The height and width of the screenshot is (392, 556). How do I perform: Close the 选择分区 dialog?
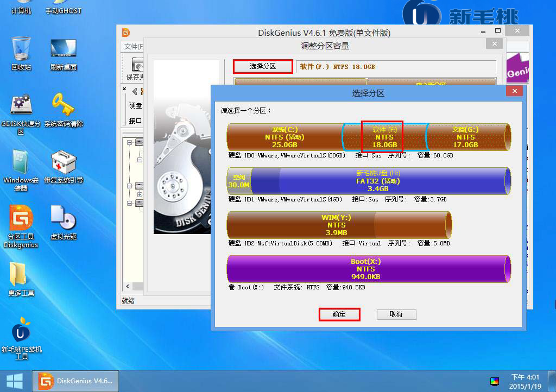515,91
